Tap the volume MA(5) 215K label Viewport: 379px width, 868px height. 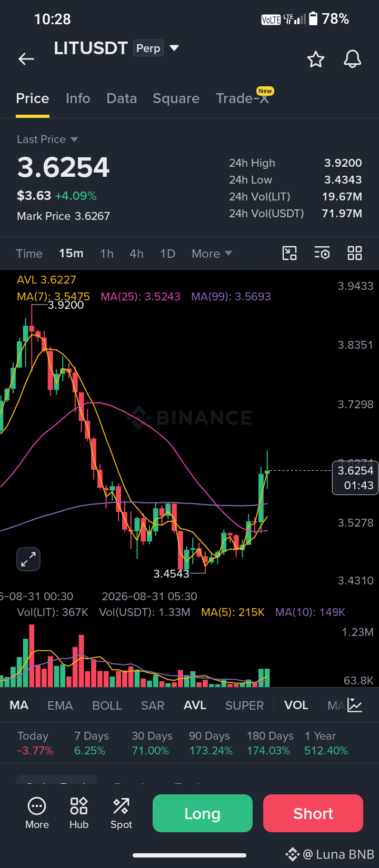pos(233,612)
